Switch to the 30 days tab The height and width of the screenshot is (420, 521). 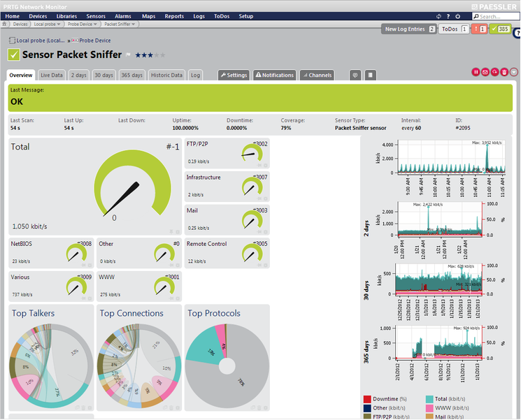click(x=104, y=75)
